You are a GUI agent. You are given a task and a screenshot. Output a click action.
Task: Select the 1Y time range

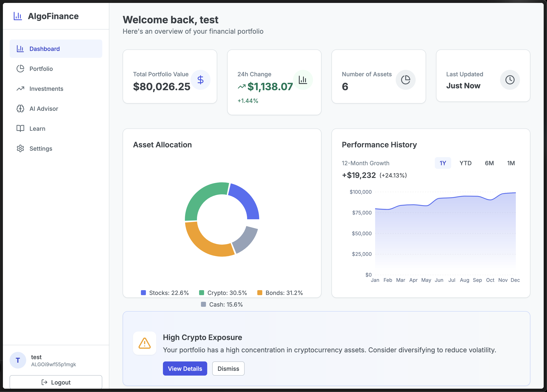[443, 163]
